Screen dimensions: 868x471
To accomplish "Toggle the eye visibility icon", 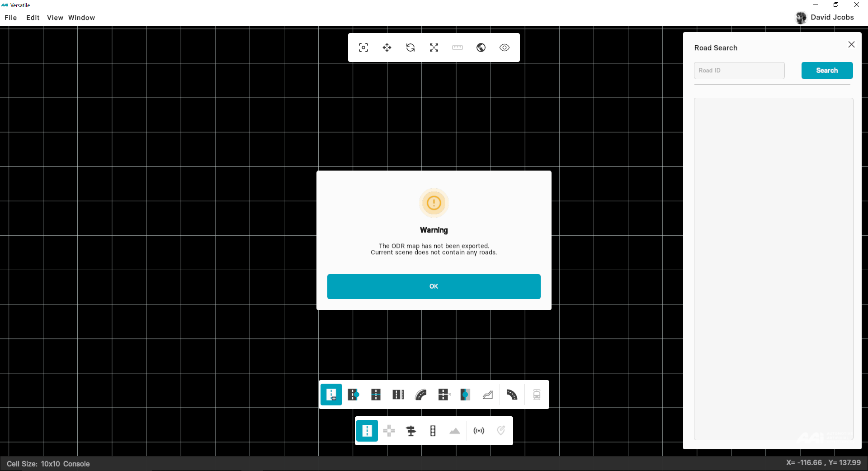I will 505,48.
